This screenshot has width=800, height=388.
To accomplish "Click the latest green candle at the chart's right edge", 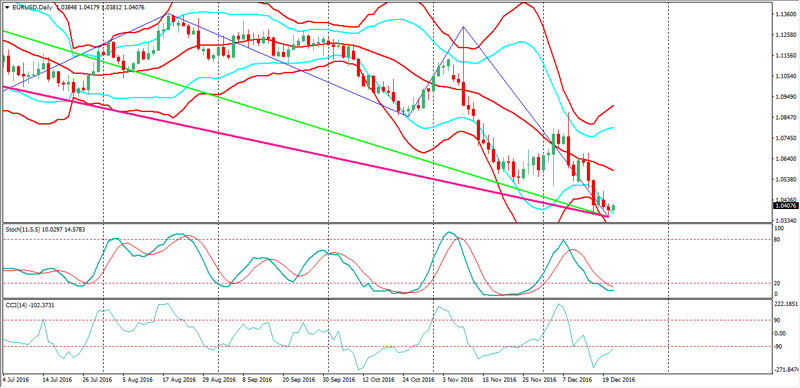I will point(614,207).
